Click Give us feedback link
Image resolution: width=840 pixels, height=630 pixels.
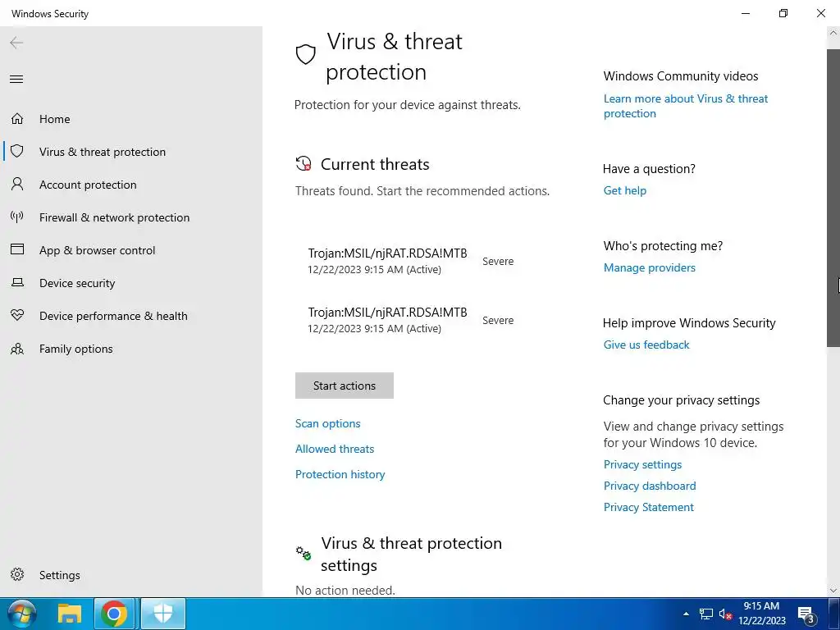[646, 345]
